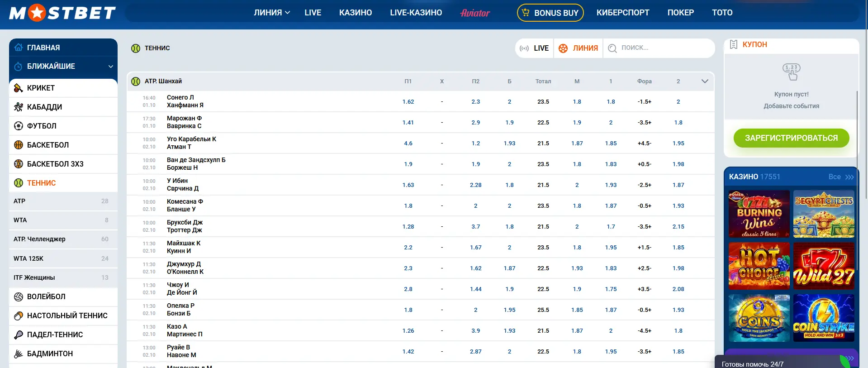Select the cricket icon in sidebar
The width and height of the screenshot is (868, 368).
point(19,88)
